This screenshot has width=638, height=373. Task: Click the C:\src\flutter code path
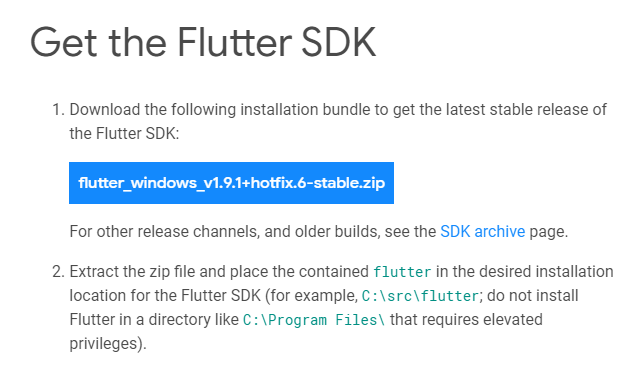click(420, 296)
